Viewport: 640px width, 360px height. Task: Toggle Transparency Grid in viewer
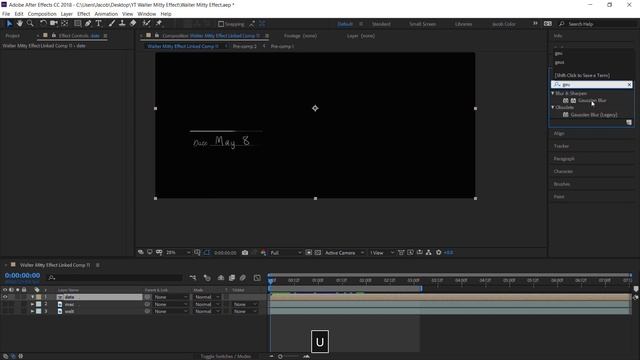tap(318, 253)
